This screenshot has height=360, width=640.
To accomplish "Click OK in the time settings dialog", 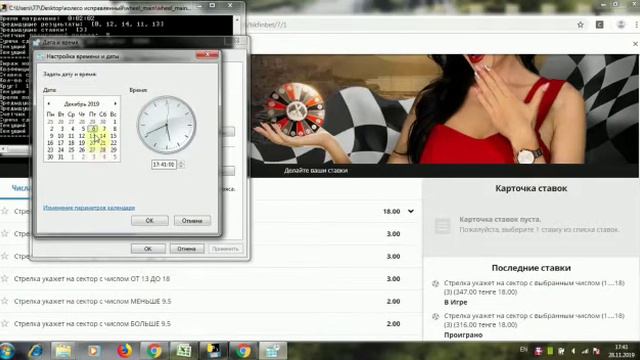I will [x=149, y=220].
